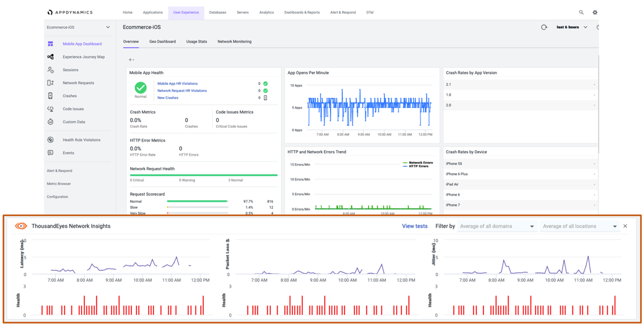Click the Slow request scorecard bar
Image resolution: width=644 pixels, height=330 pixels.
pos(197,208)
